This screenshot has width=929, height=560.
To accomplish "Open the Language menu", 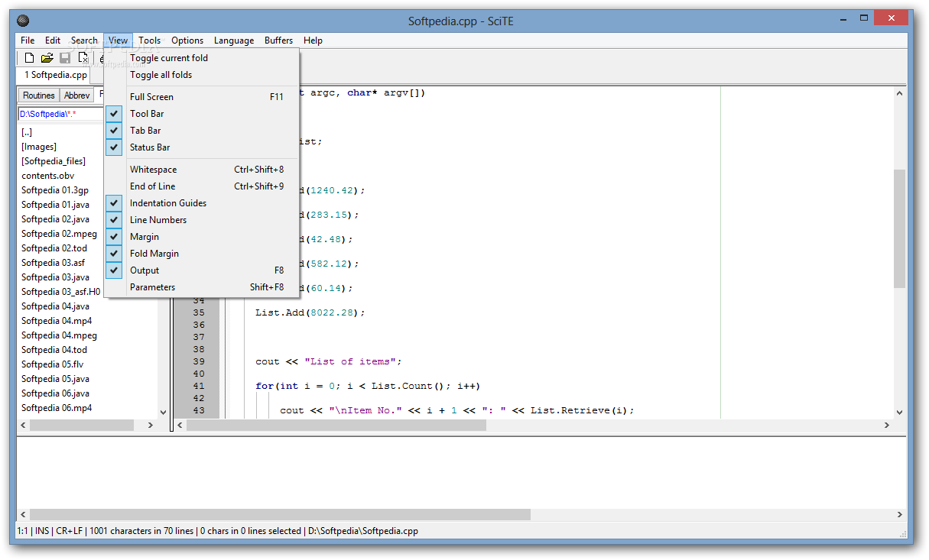I will (234, 40).
